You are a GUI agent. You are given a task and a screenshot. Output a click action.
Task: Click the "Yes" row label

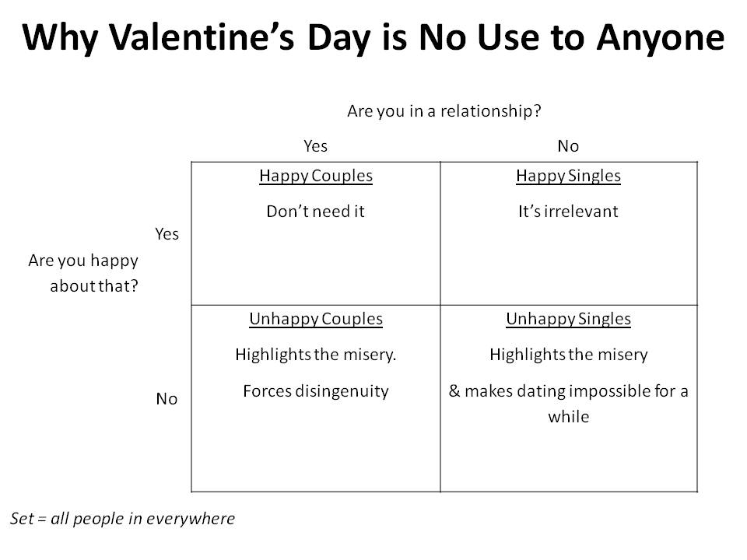coord(167,234)
